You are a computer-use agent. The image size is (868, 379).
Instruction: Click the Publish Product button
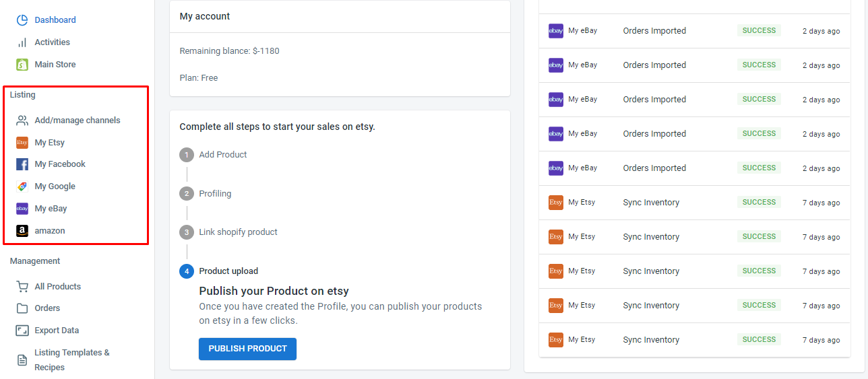coord(247,349)
